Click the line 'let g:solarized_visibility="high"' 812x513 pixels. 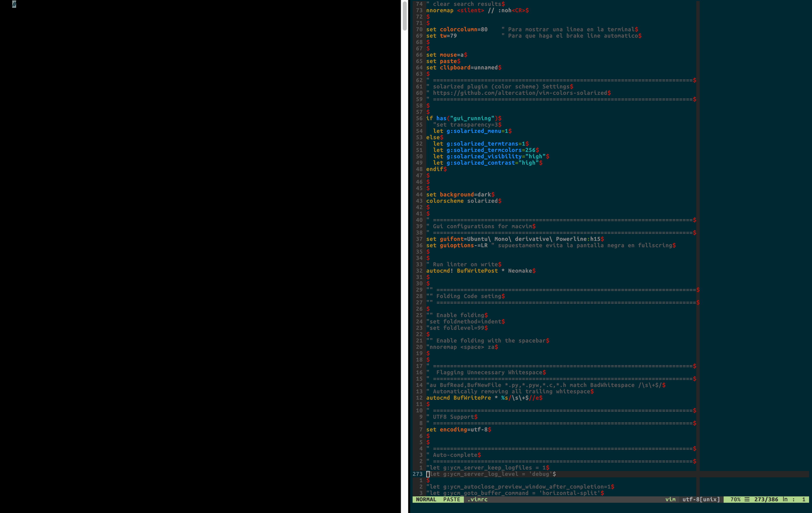point(491,157)
